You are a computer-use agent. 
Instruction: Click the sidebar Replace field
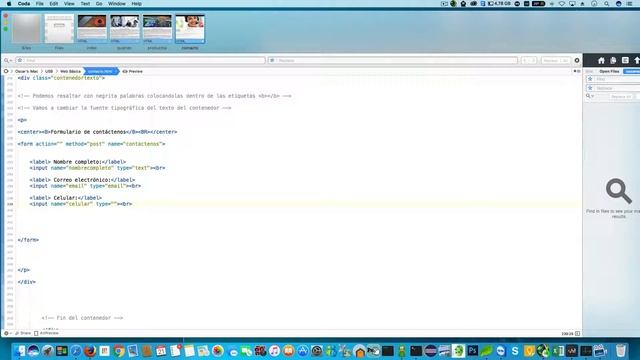(613, 88)
